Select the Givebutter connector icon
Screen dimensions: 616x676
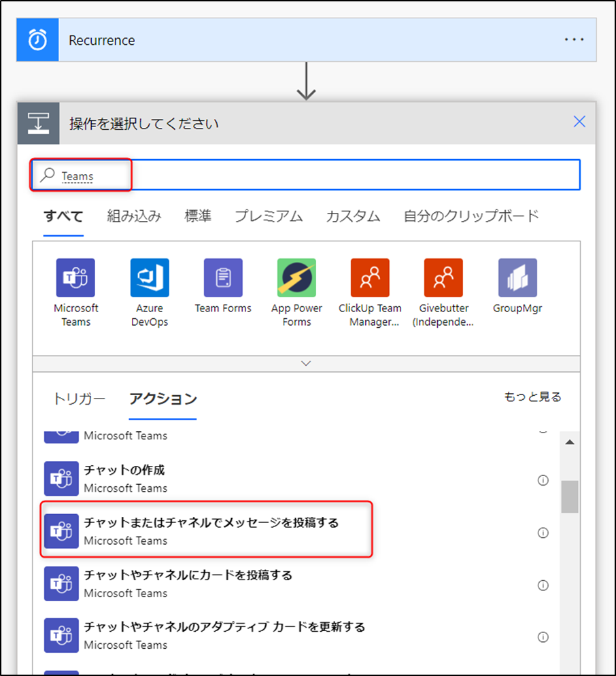click(443, 278)
